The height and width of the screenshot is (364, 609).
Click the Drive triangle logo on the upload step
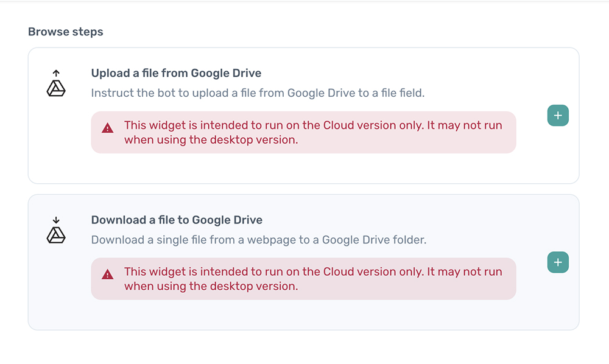tap(55, 88)
